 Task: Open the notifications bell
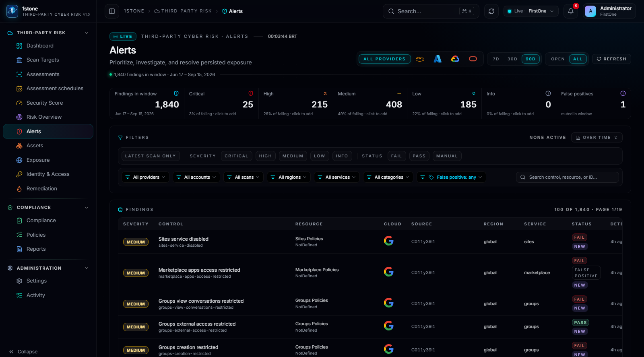[571, 11]
